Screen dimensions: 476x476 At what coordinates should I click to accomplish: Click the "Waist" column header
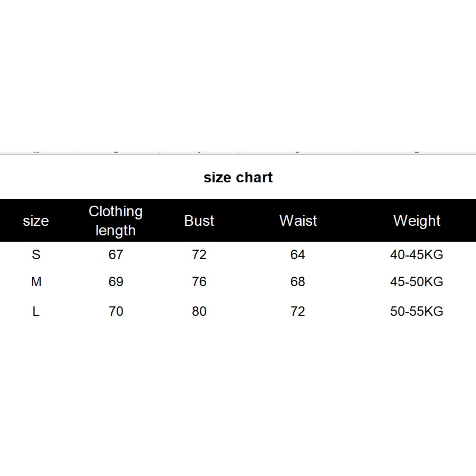point(298,221)
